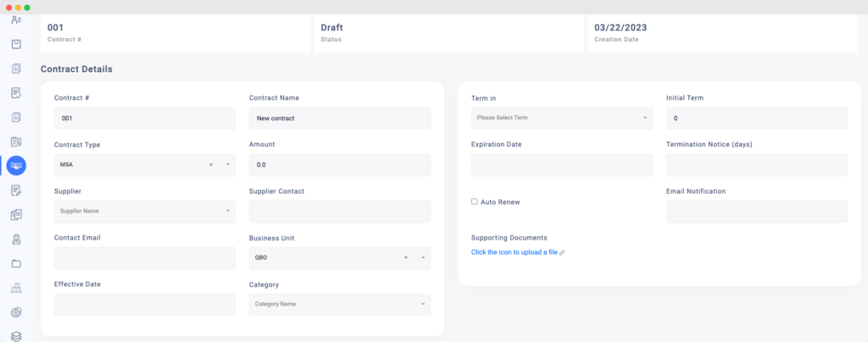Expand the Category Name dropdown
The height and width of the screenshot is (342, 868).
tap(423, 304)
